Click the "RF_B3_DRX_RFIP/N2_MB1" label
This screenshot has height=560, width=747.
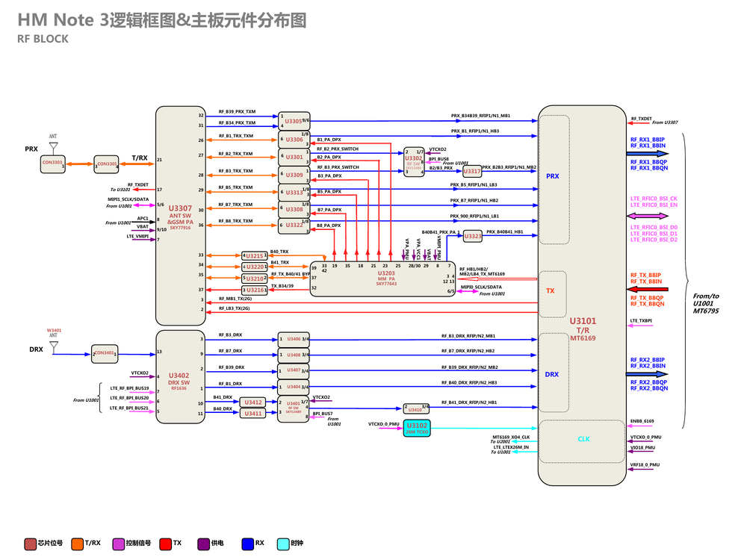point(468,336)
